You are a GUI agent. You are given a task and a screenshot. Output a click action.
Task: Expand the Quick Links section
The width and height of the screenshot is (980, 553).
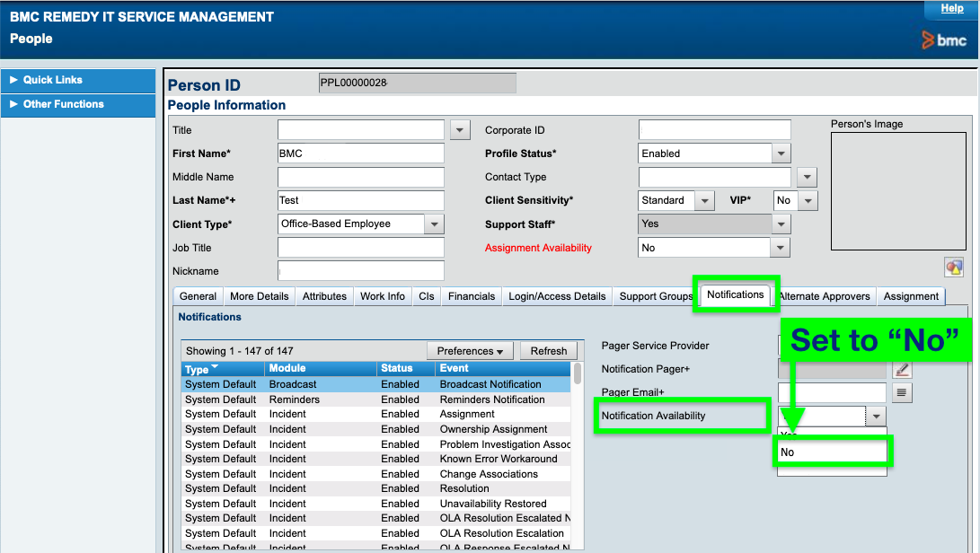pos(78,80)
